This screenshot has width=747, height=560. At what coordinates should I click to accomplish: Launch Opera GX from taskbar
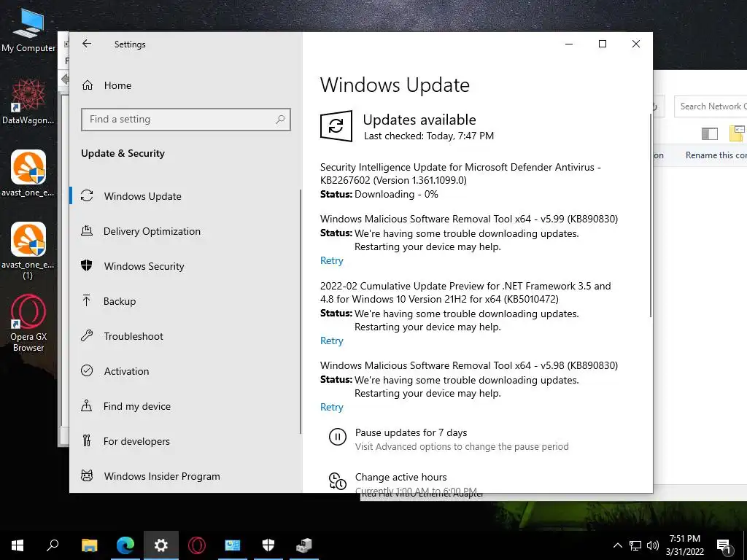[x=197, y=545]
